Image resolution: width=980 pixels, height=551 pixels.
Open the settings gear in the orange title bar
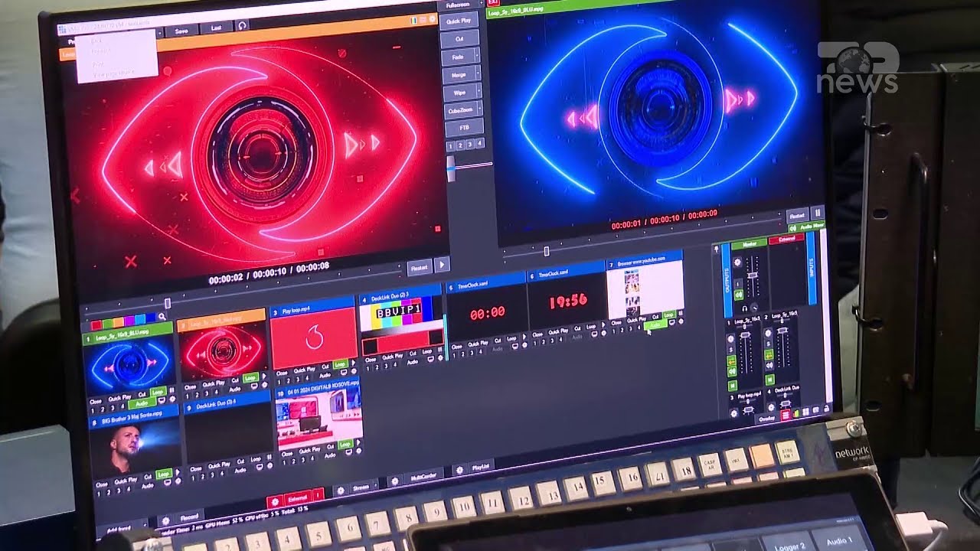tap(433, 18)
